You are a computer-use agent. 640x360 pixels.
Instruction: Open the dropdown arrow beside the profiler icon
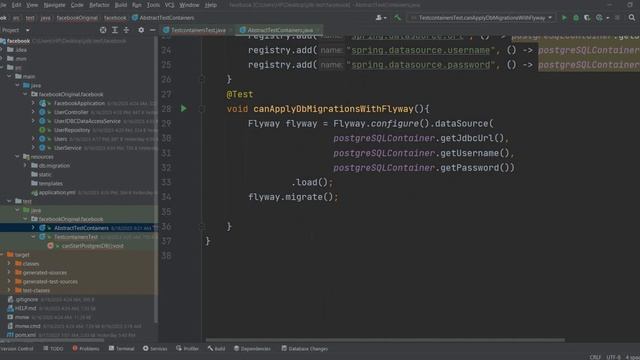[608, 18]
